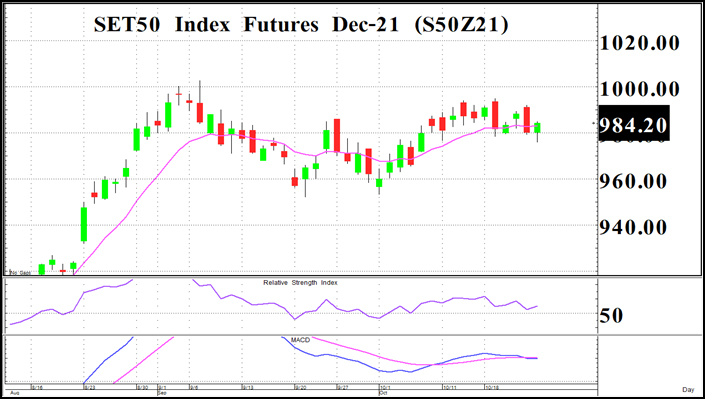
Task: Click the 1000.00 price axis label
Action: click(640, 89)
